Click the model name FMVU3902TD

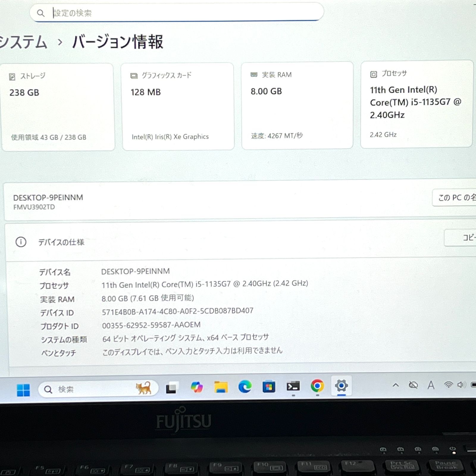pyautogui.click(x=34, y=207)
